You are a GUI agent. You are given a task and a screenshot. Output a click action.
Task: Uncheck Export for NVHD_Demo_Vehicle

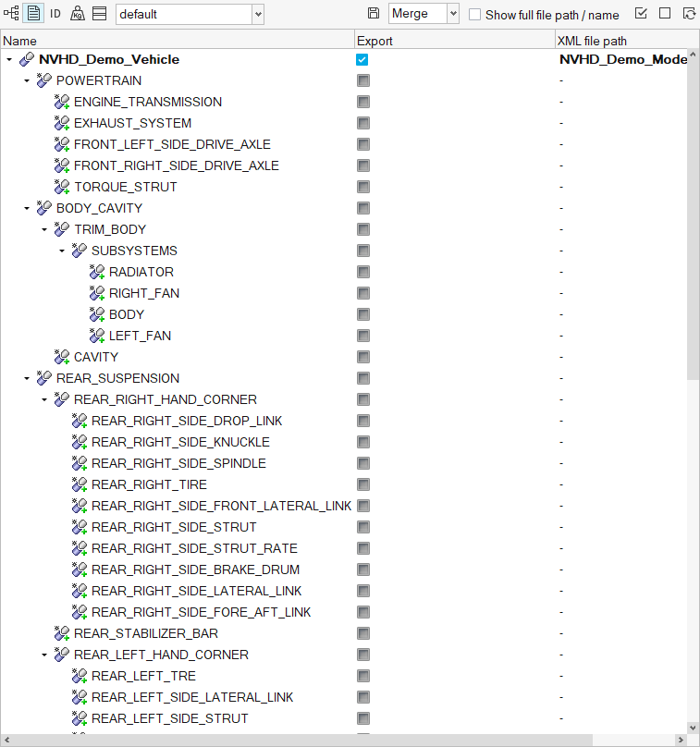coord(362,59)
